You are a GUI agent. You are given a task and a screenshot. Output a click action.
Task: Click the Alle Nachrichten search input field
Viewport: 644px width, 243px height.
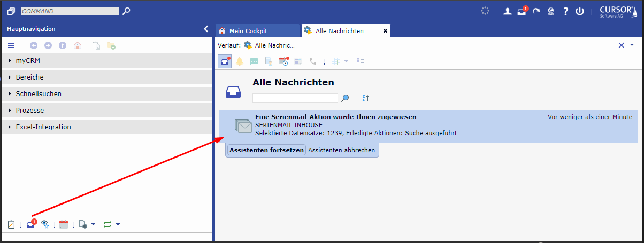(x=295, y=98)
